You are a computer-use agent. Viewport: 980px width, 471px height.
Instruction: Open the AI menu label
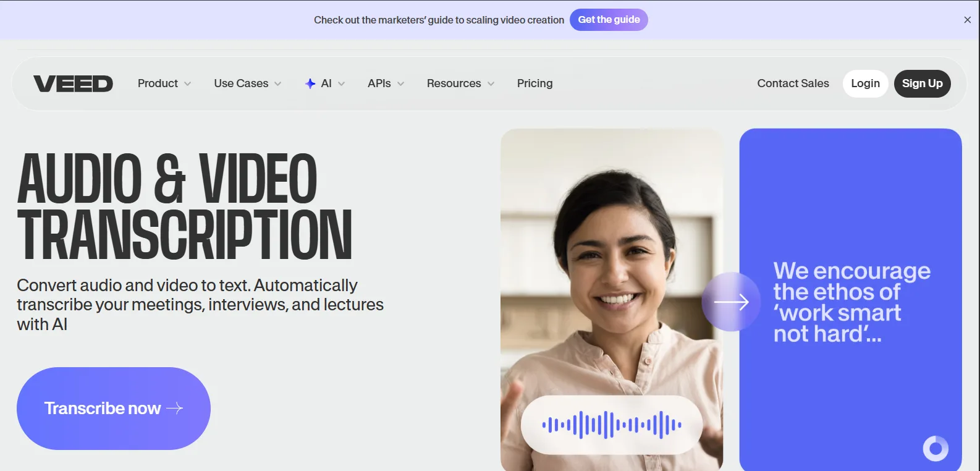click(326, 83)
